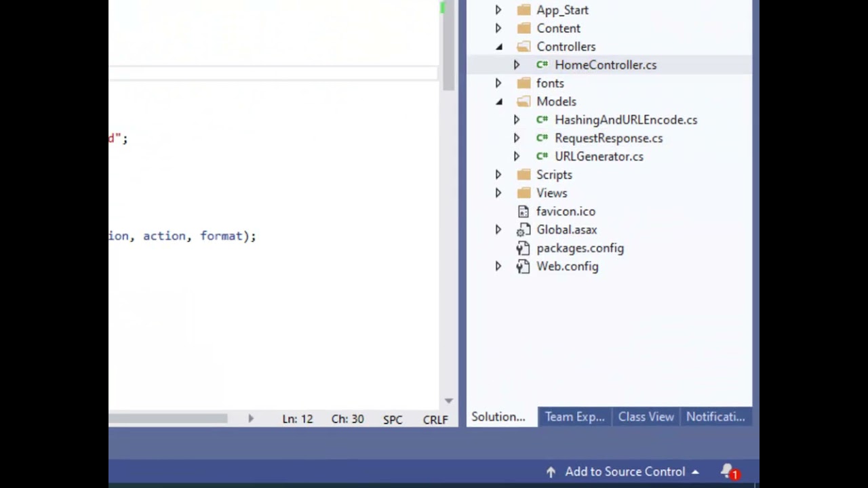Viewport: 868px width, 488px height.
Task: Select the fonts folder label
Action: pyautogui.click(x=550, y=83)
